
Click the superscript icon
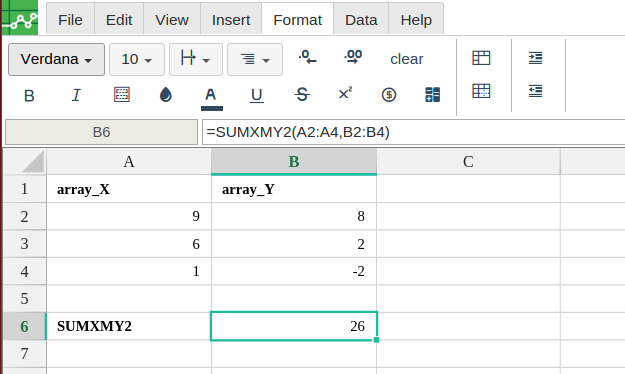coord(345,94)
